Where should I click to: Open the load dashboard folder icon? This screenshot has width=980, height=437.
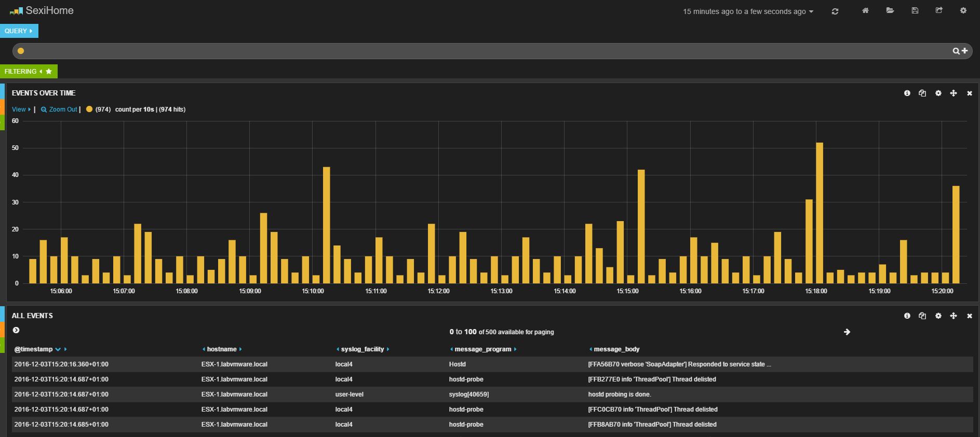[x=890, y=10]
